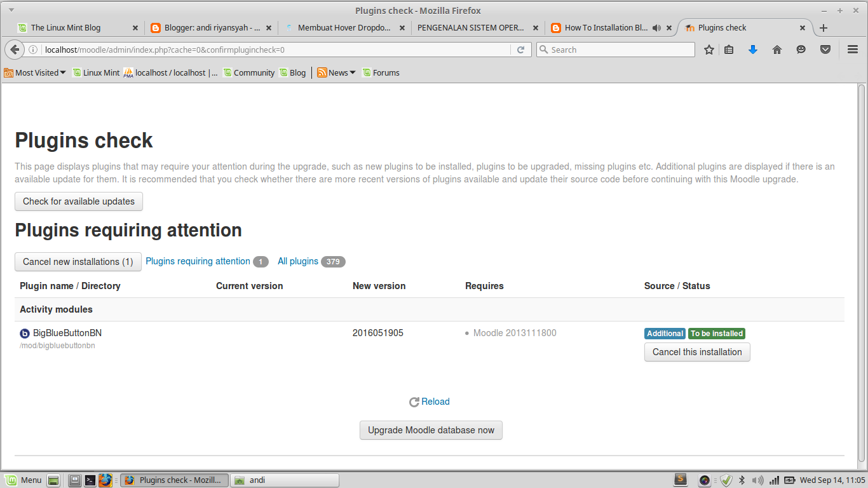Expand the Most Visited bookmarks dropdown
The width and height of the screenshot is (868, 488).
[35, 72]
